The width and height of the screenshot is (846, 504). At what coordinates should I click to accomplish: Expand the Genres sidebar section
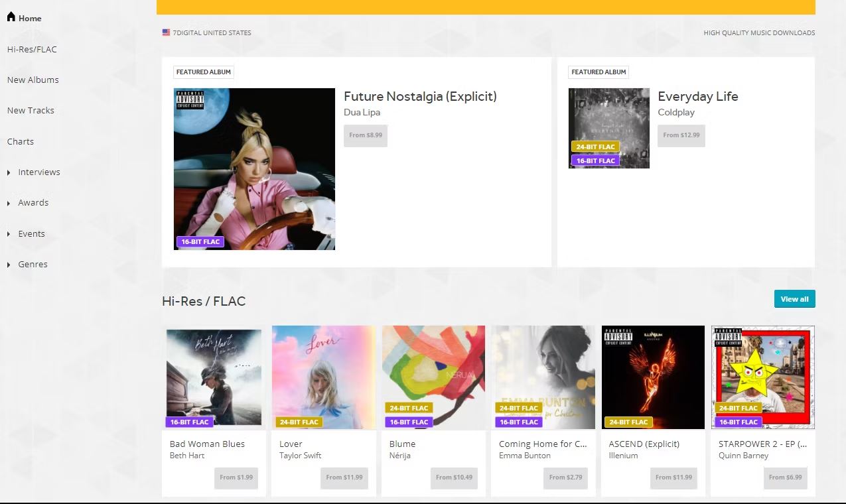coord(9,265)
